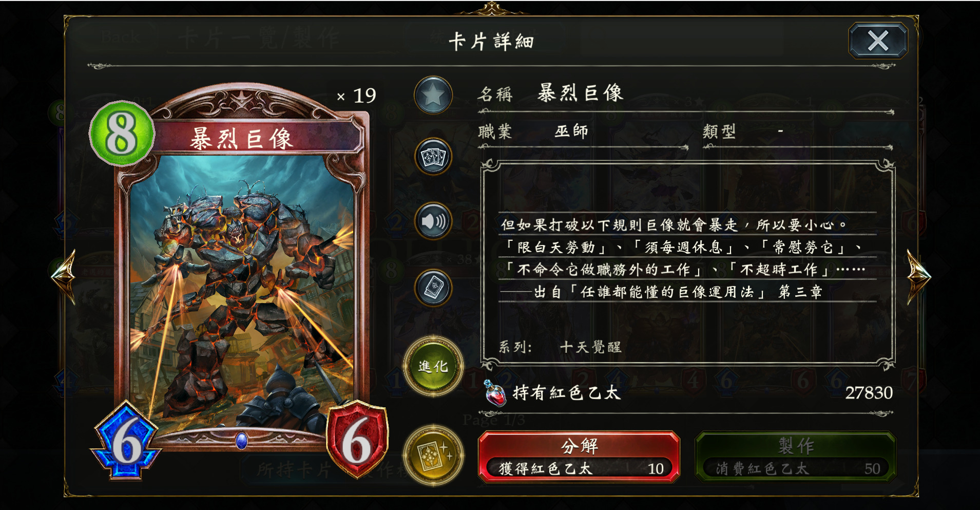980x510 pixels.
Task: Play the card voice speaker icon
Action: click(x=433, y=221)
